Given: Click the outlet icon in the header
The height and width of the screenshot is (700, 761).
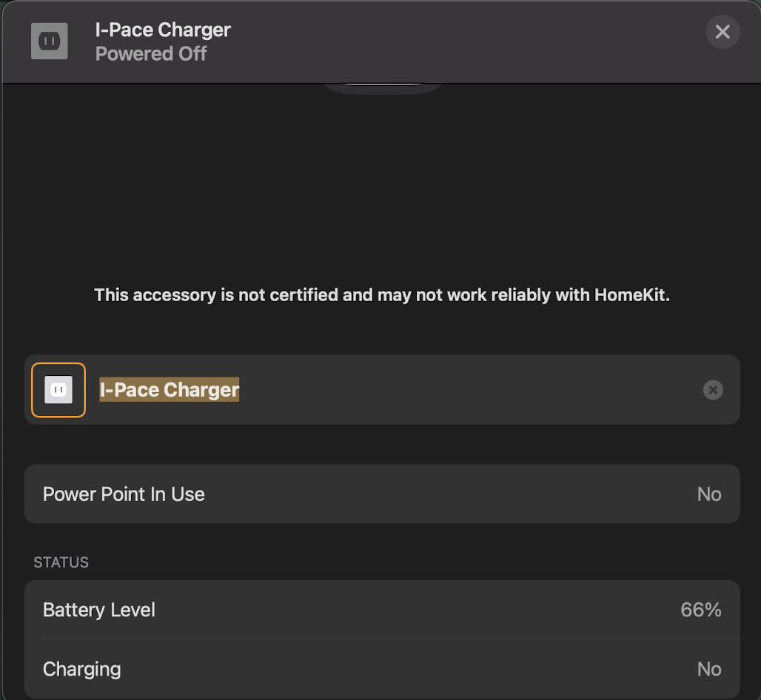Looking at the screenshot, I should pos(50,41).
